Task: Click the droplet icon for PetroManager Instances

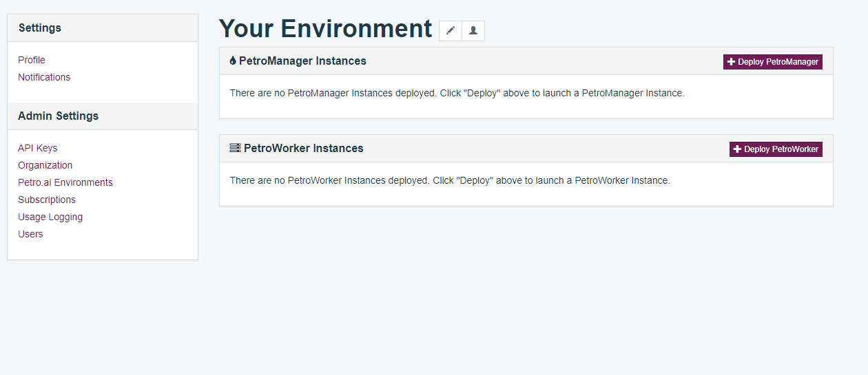Action: click(x=233, y=61)
